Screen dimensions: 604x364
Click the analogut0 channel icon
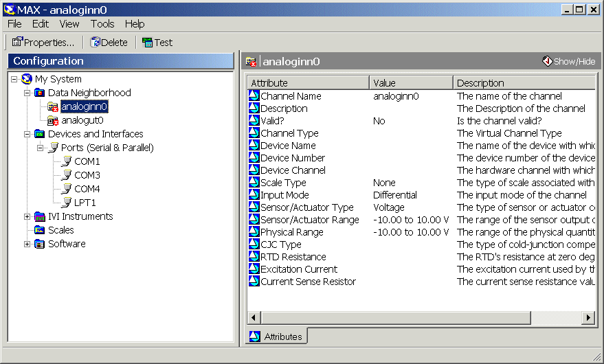tap(53, 121)
